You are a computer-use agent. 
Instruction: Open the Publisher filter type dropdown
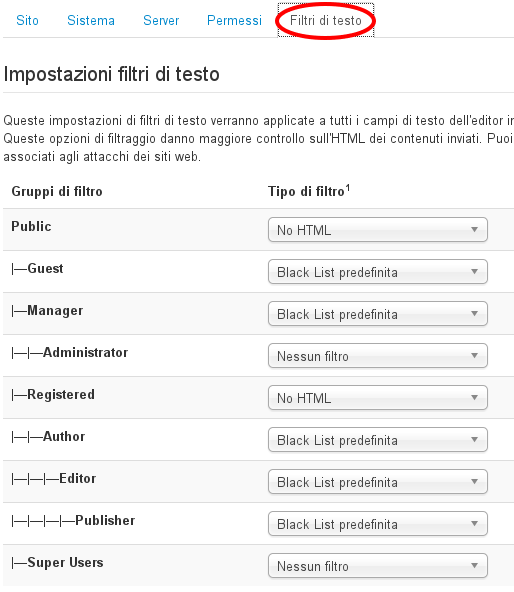point(378,524)
